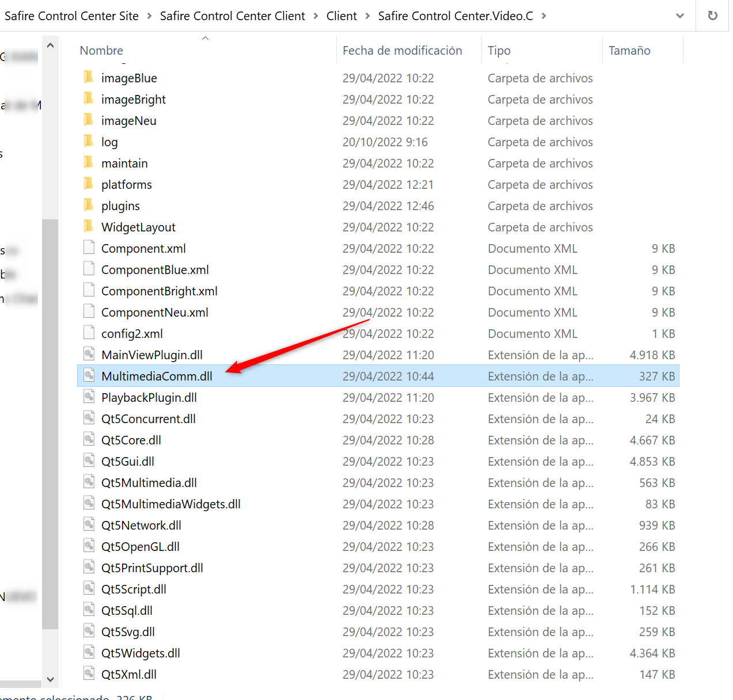This screenshot has width=733, height=700.
Task: Select the Qt5MultimediaWidgets.dll file name
Action: coord(171,504)
